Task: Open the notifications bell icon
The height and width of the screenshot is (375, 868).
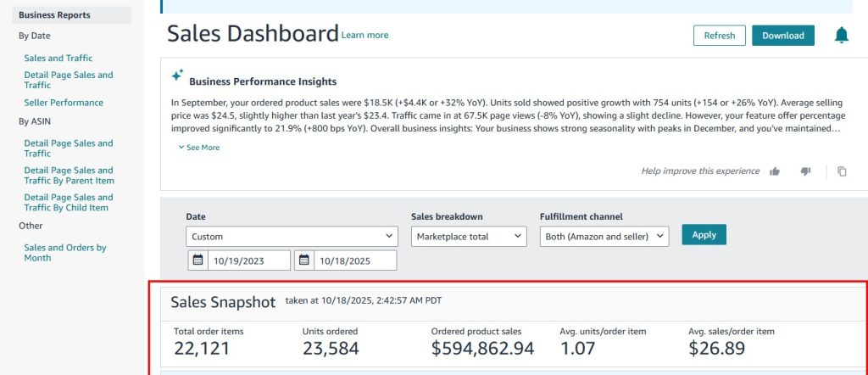Action: tap(841, 36)
